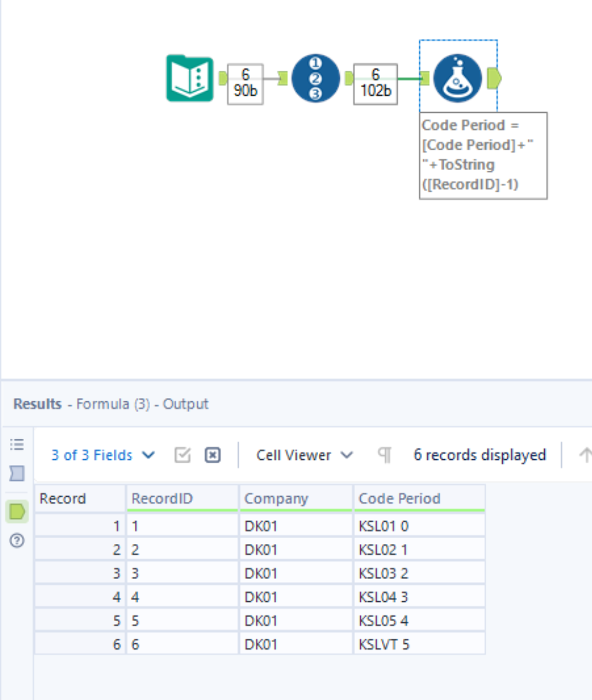Deselect all fields using the X box
Viewport: 592px width, 700px height.
tap(213, 455)
